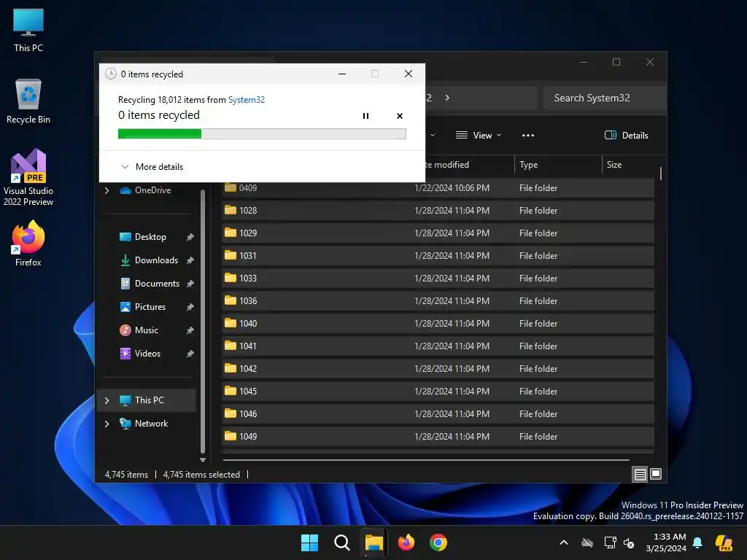Select the 1046 folder row

[438, 414]
